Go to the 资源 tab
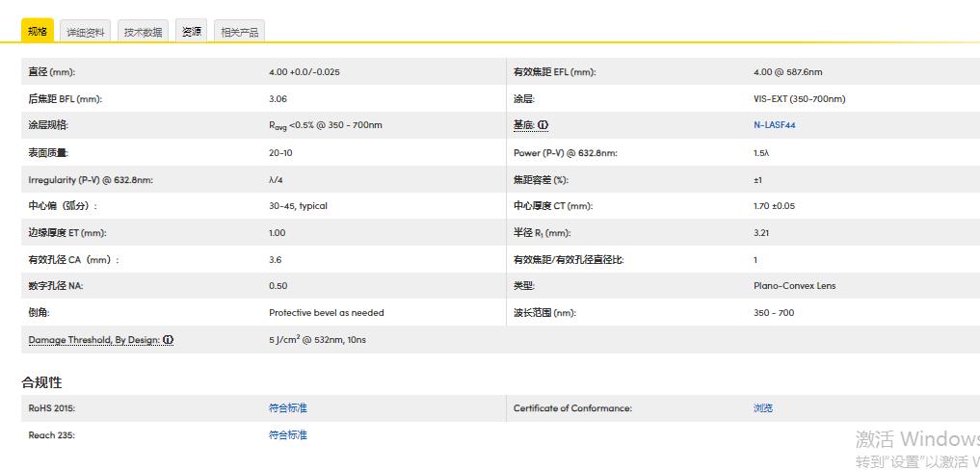This screenshot has width=980, height=471. coord(192,32)
